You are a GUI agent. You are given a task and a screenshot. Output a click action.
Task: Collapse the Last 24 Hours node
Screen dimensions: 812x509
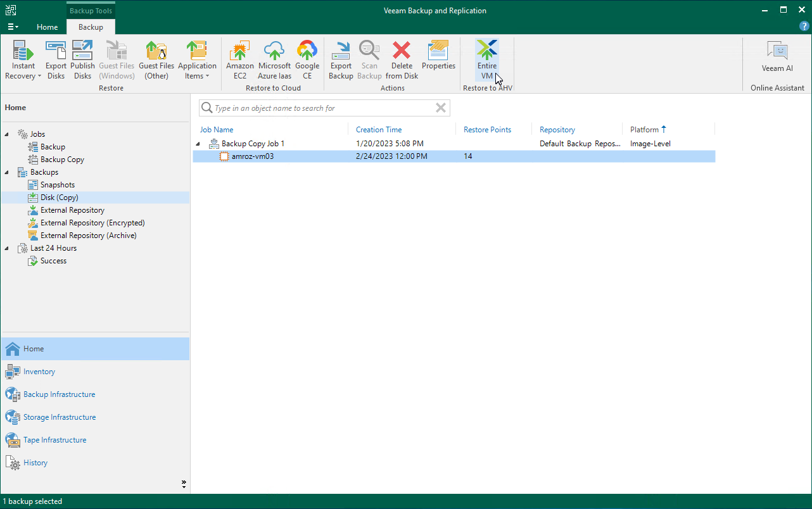click(x=8, y=248)
